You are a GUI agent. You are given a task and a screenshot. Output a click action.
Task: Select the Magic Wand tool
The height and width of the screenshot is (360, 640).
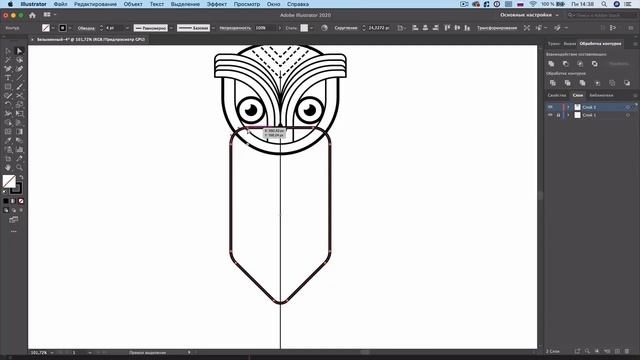coord(8,60)
